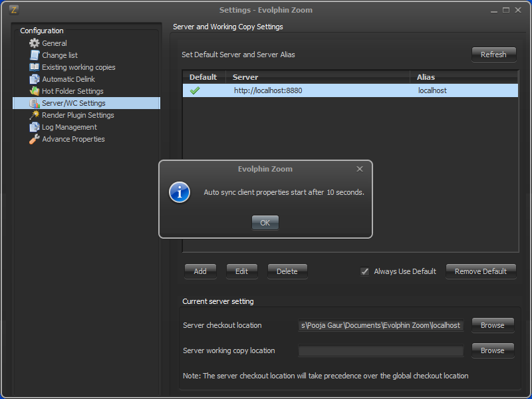The image size is (532, 399).
Task: Click the Server working copy location field
Action: [380, 350]
